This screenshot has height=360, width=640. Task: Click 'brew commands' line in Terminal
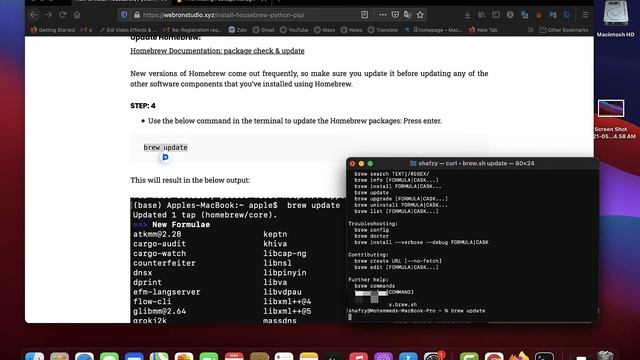click(x=374, y=286)
